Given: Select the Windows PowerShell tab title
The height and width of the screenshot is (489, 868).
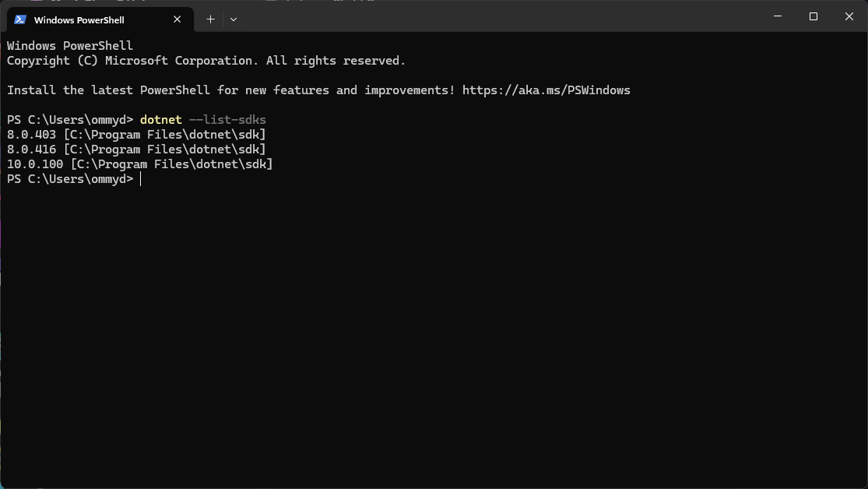Looking at the screenshot, I should pos(79,20).
